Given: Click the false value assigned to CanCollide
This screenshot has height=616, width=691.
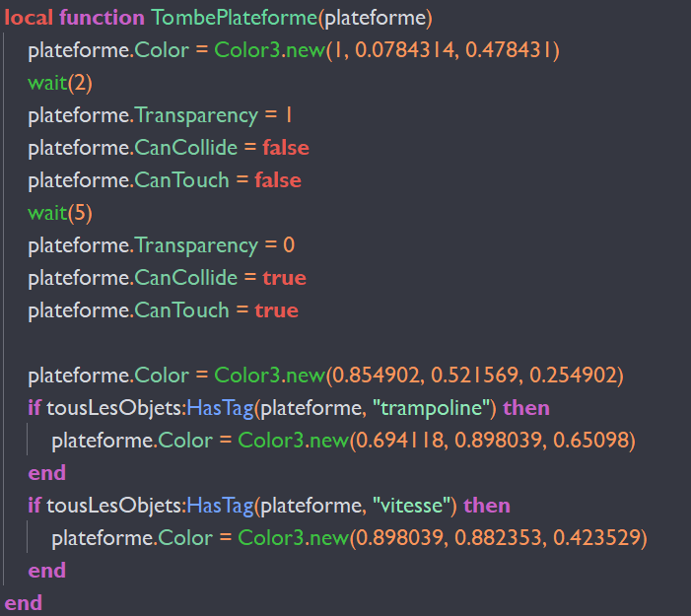Looking at the screenshot, I should [x=285, y=148].
